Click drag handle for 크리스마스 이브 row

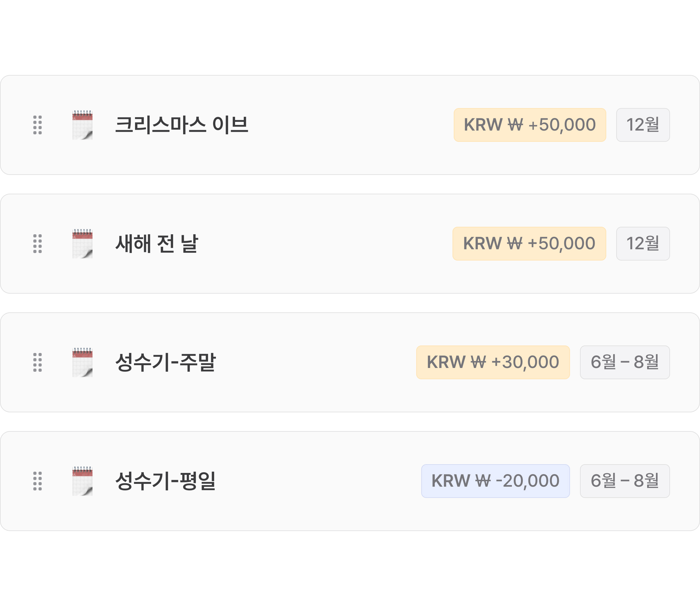(37, 125)
